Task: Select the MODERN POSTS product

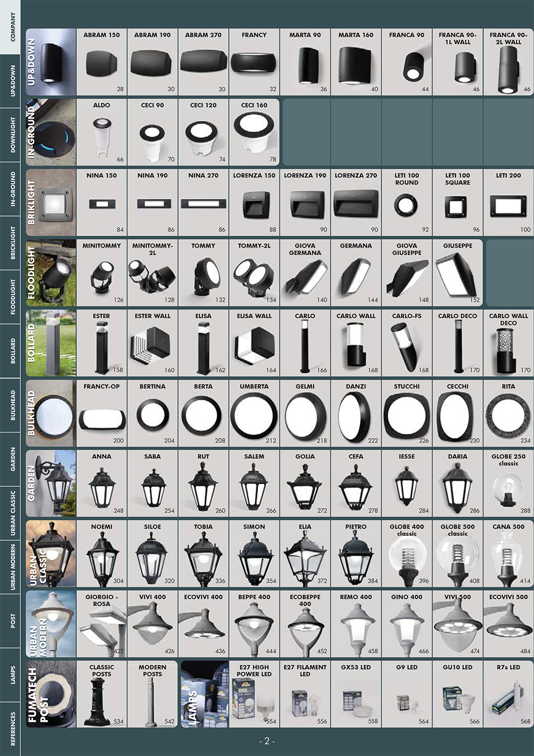Action: [x=152, y=695]
